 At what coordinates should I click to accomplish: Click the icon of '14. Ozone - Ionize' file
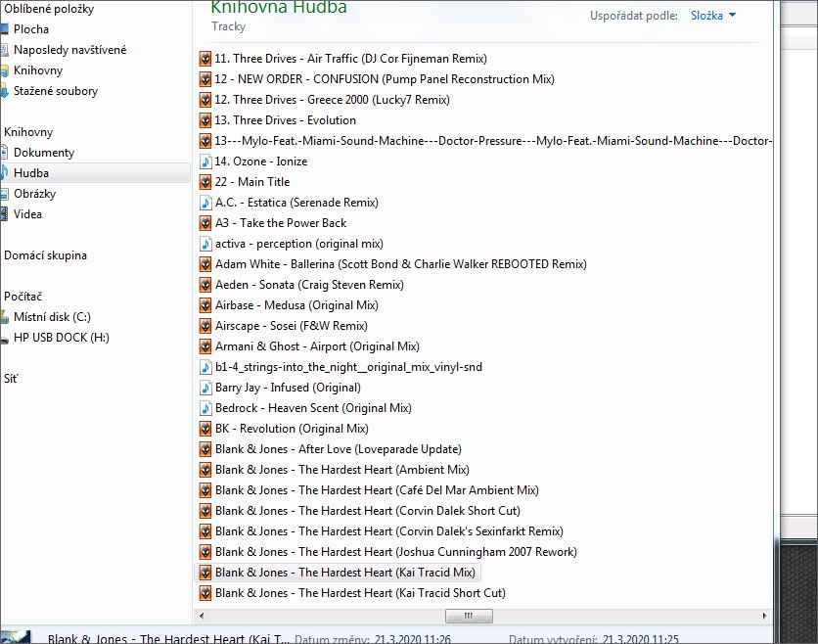205,161
